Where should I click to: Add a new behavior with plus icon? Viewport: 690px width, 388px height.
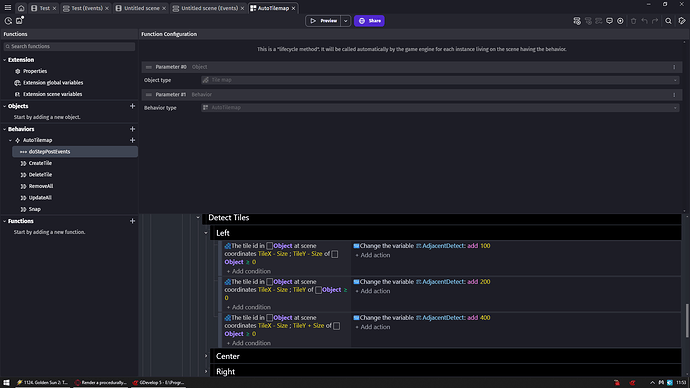coord(132,129)
